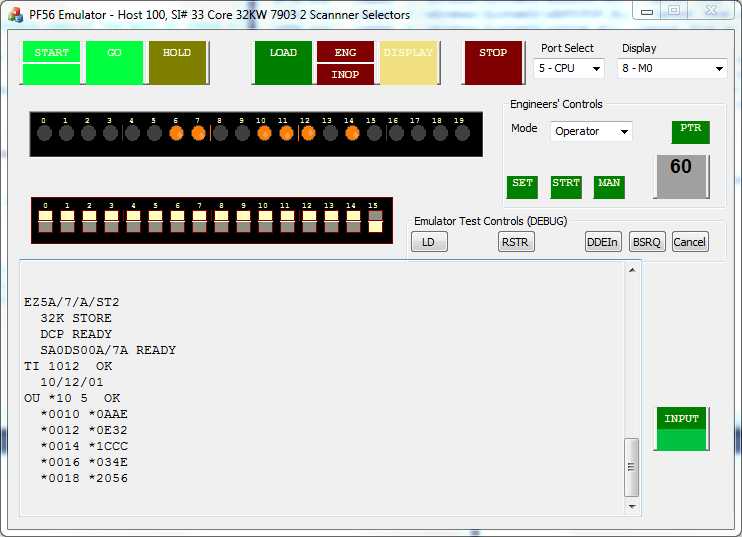This screenshot has height=537, width=742.
Task: Toggle switch 2 on the switch panel
Action: click(x=89, y=221)
